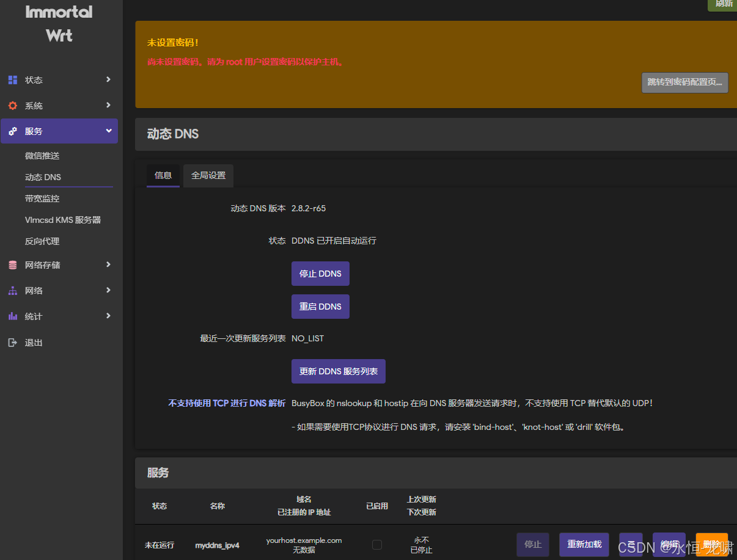Click the version text 2.8.2-r65
Screen dimensions: 737x560
(309, 208)
